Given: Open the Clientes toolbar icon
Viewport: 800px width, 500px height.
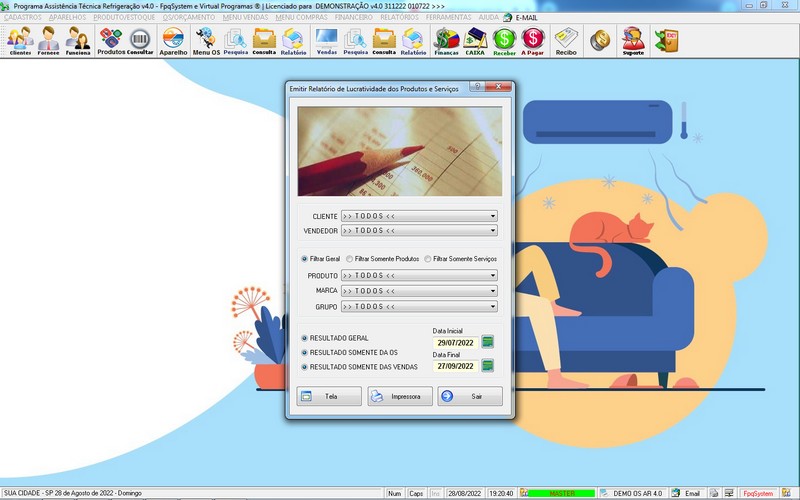Looking at the screenshot, I should tap(20, 41).
